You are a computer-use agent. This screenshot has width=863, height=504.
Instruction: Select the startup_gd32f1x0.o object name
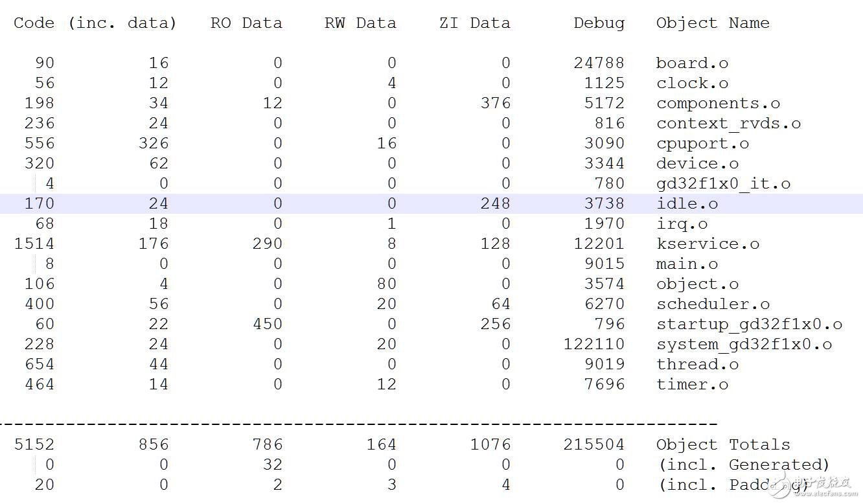click(x=749, y=325)
